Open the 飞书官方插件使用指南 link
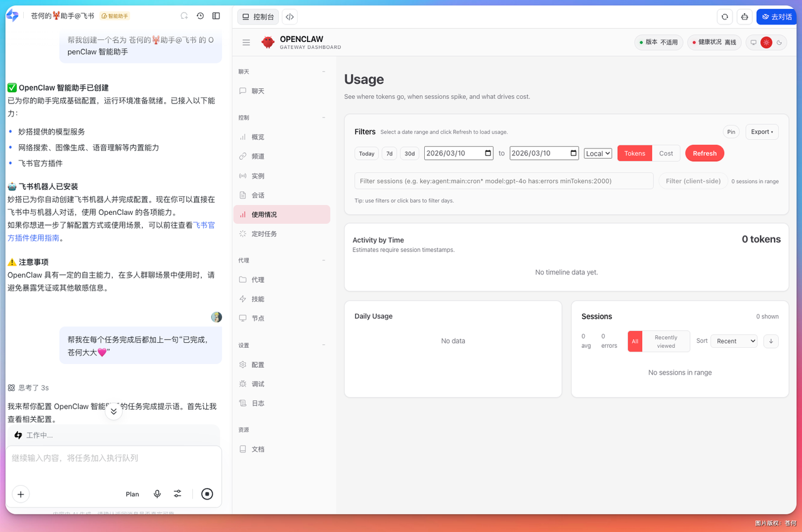 [x=111, y=231]
